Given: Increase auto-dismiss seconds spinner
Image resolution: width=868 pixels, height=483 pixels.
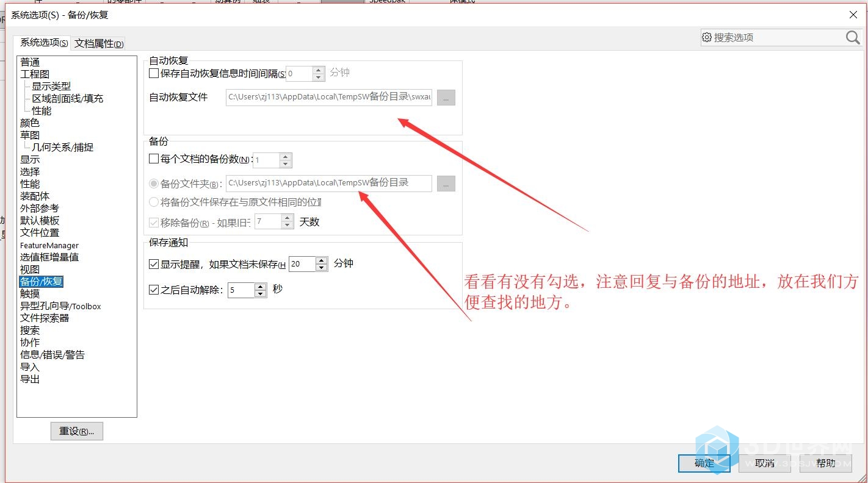Looking at the screenshot, I should coord(261,286).
